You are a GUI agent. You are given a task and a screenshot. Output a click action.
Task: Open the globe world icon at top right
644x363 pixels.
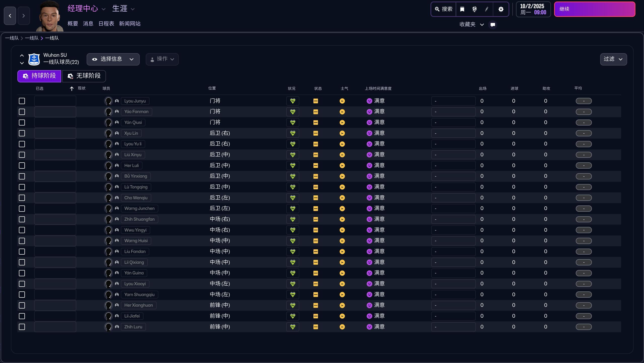click(474, 9)
